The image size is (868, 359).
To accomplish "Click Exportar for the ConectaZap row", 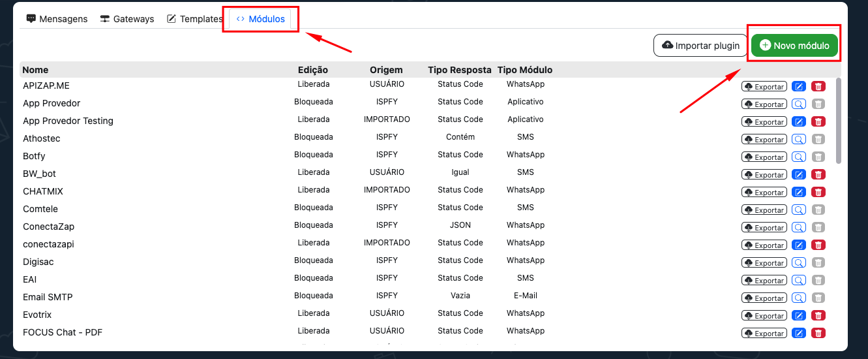I will [x=764, y=227].
